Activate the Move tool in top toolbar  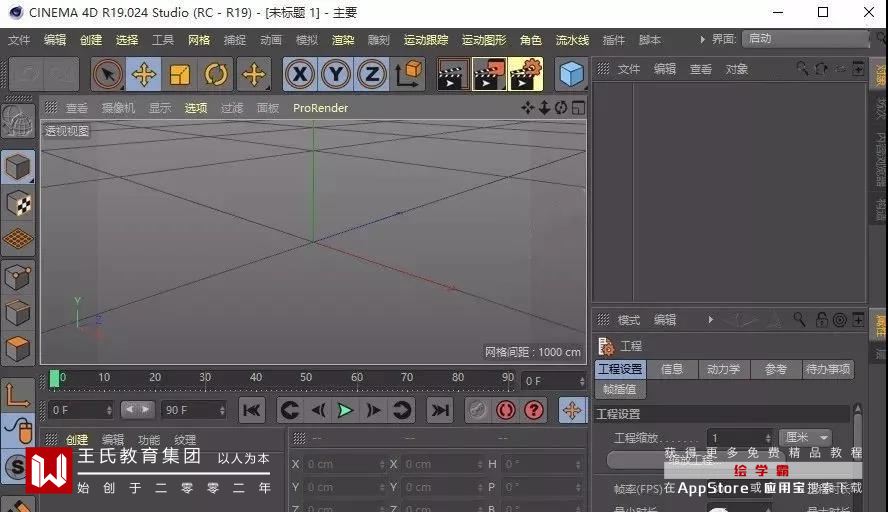[144, 74]
